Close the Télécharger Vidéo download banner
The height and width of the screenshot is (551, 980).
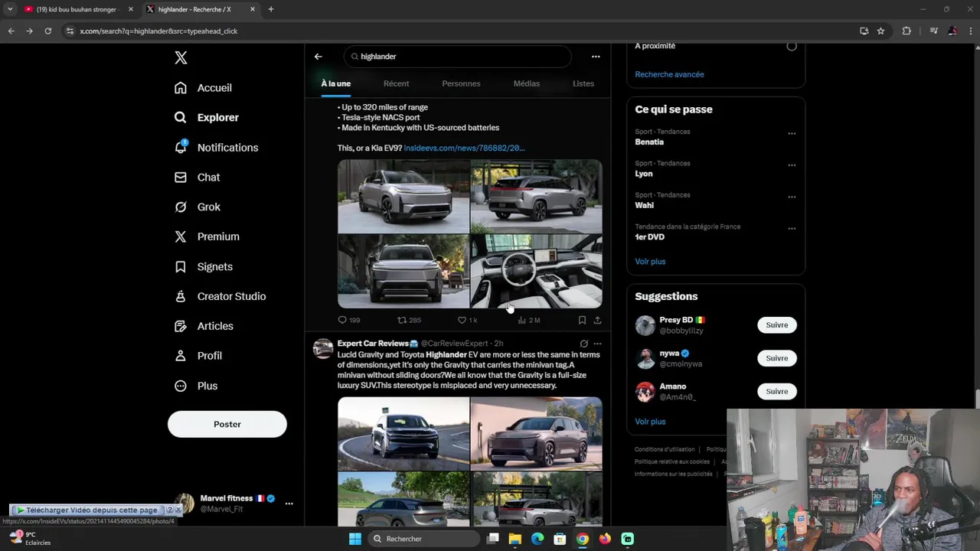tap(178, 510)
